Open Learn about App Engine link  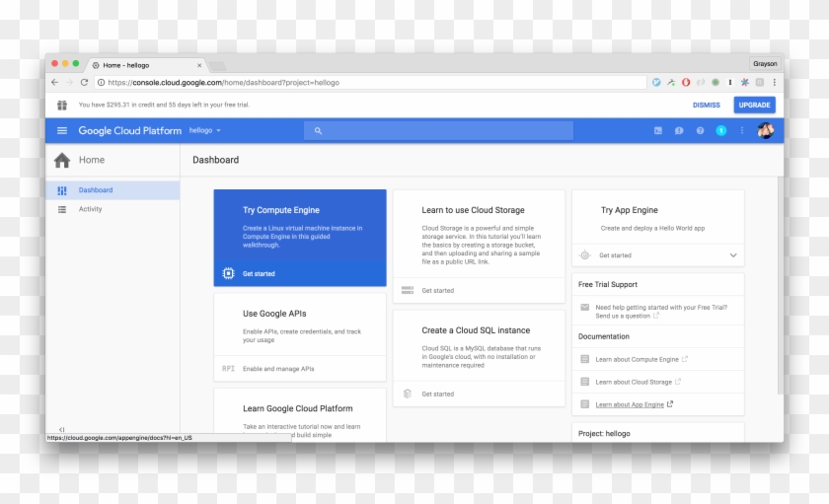click(x=630, y=404)
